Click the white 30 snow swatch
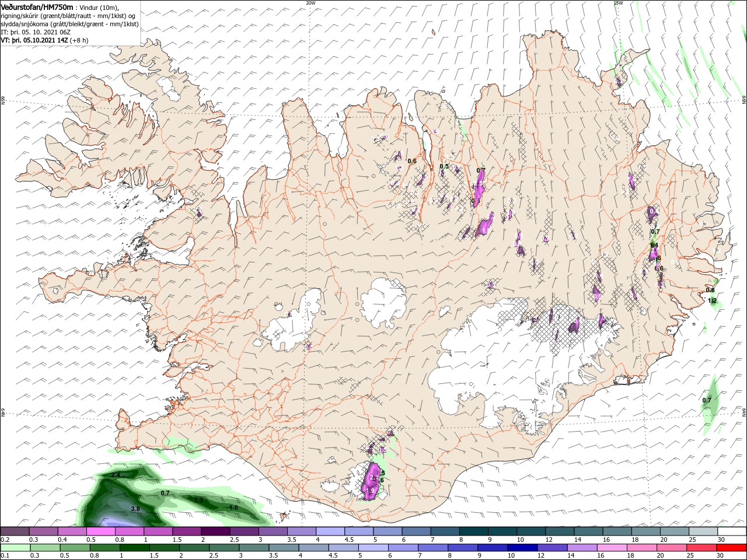Screen dimensions: 747x560 731,531
